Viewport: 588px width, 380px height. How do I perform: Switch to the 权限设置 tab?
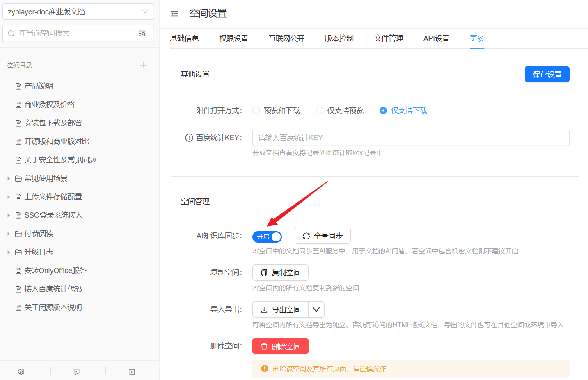[234, 39]
